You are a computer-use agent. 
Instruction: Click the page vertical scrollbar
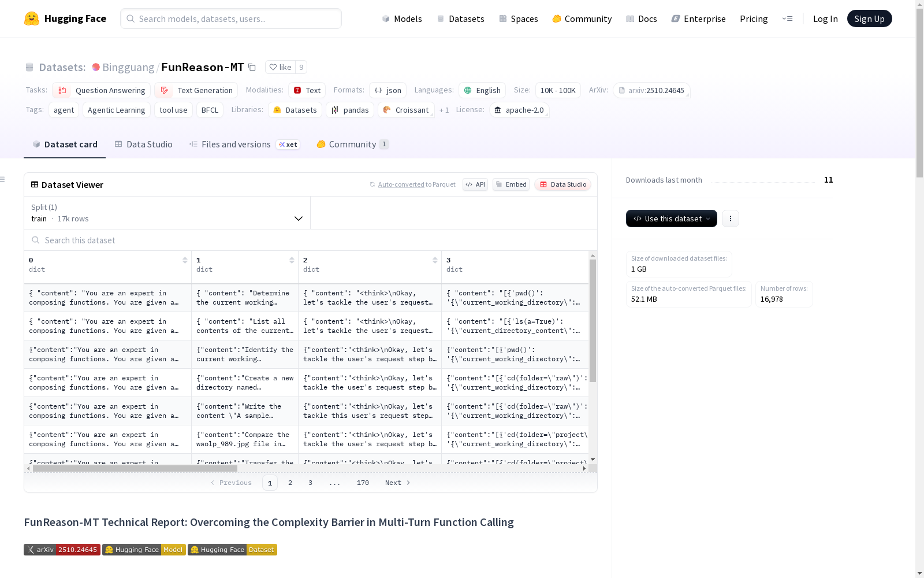(919, 92)
